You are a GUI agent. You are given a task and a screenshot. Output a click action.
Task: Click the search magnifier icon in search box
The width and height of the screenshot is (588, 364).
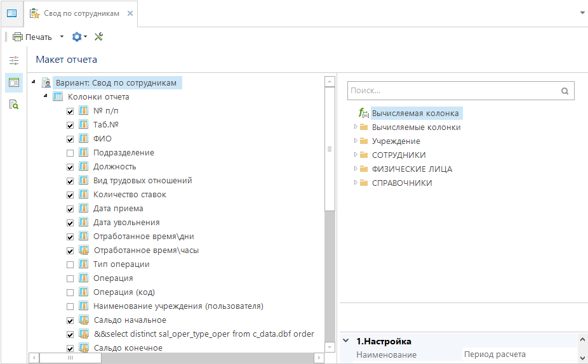(565, 91)
